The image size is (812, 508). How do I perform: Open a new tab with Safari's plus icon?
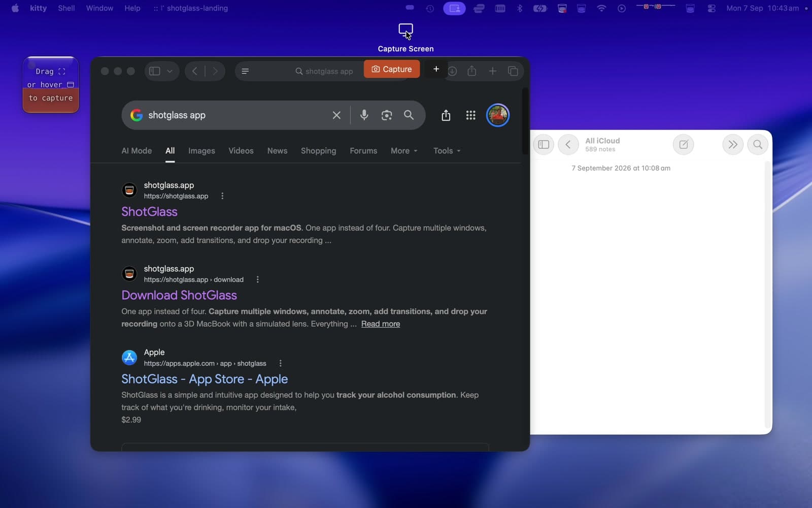pyautogui.click(x=492, y=71)
